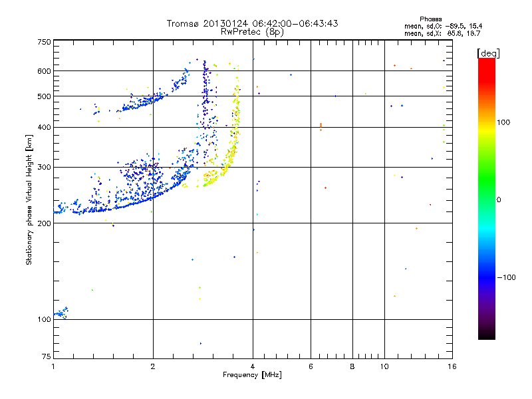Viewport: 532px width, 399px height.
Task: Click the "[deg]" colorbar unit label
Action: tap(488, 53)
